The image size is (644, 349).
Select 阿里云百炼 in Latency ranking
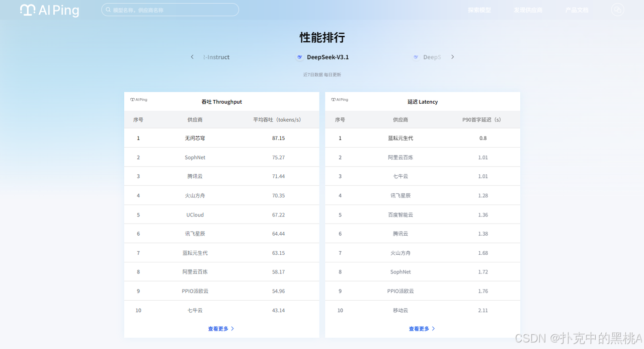click(400, 158)
